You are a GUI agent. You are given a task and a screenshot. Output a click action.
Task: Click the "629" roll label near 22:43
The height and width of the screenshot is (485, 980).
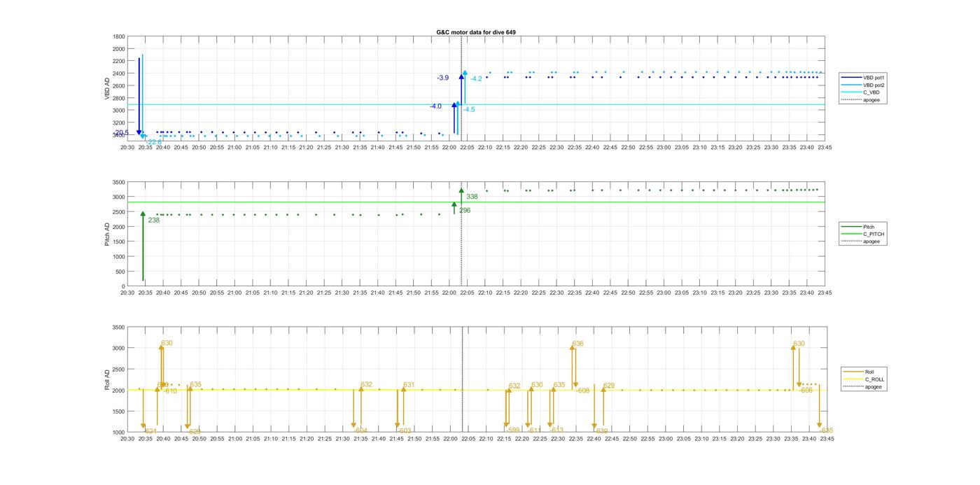coord(609,386)
